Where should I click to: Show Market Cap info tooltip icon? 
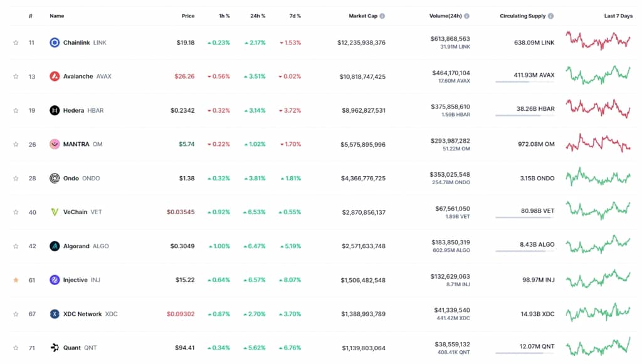coord(382,16)
